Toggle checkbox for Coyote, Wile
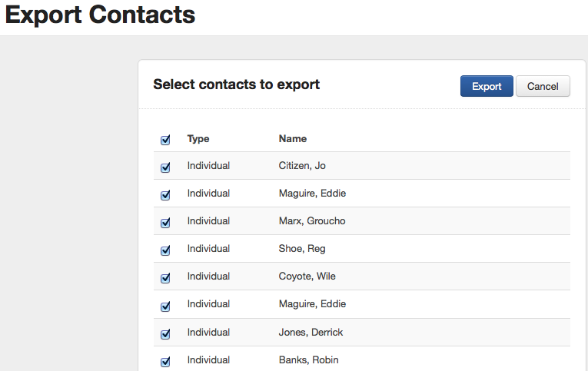This screenshot has height=371, width=588. pos(165,278)
